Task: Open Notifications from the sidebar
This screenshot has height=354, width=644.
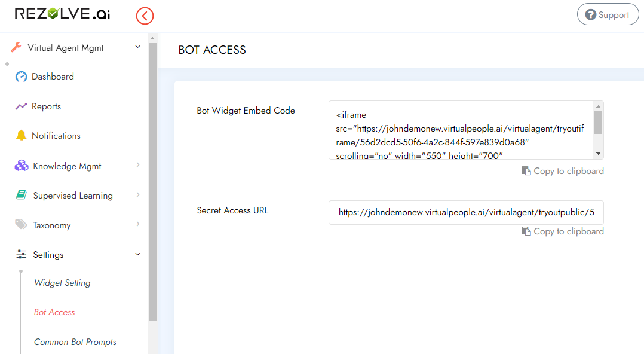Action: click(56, 136)
